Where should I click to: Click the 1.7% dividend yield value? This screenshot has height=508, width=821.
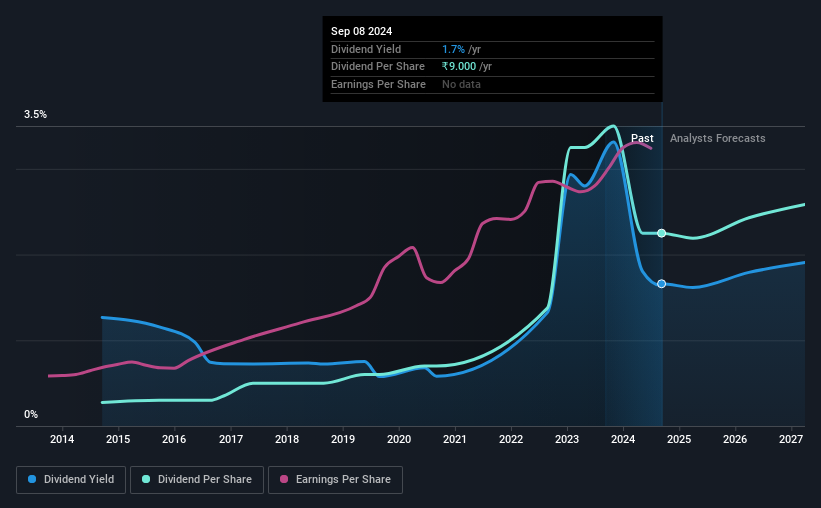click(453, 49)
